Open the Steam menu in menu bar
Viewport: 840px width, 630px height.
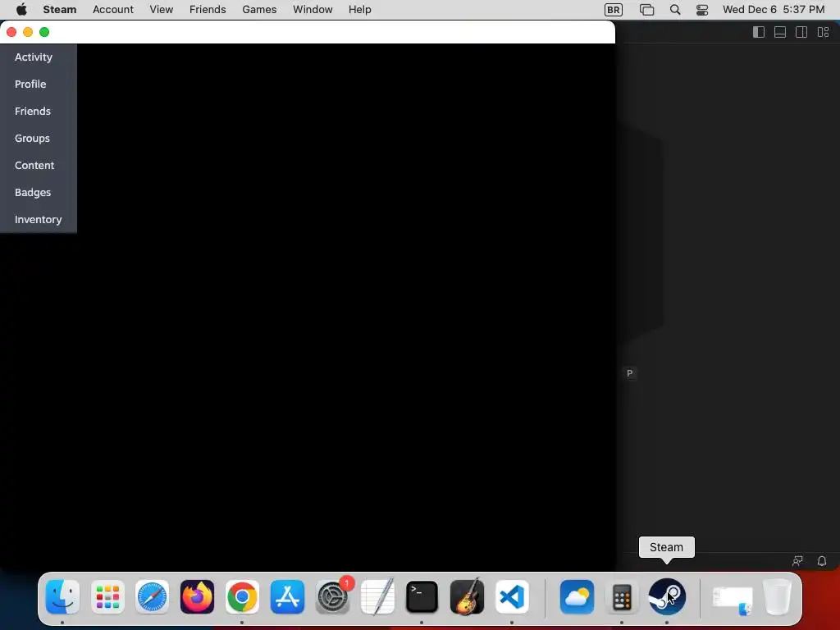[59, 10]
